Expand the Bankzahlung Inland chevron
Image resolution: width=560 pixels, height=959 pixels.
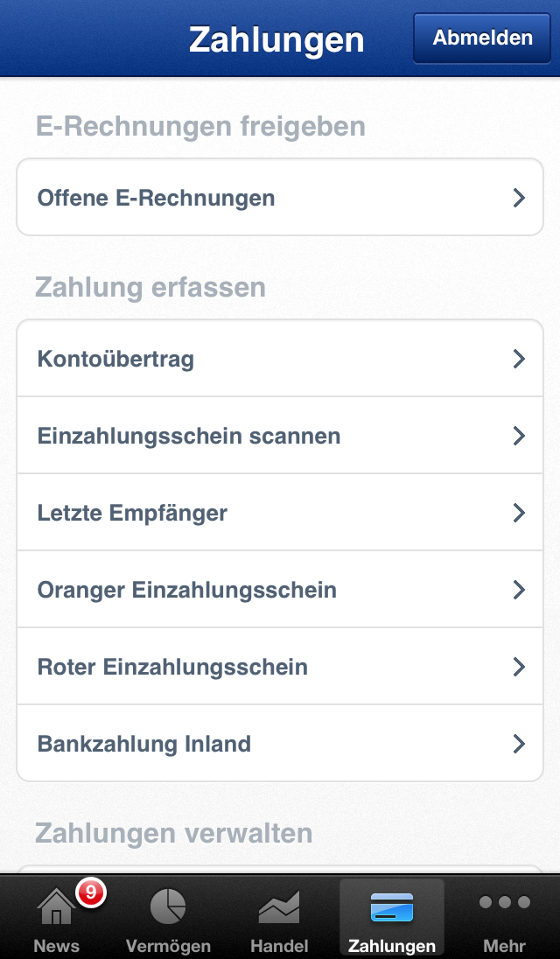click(519, 744)
